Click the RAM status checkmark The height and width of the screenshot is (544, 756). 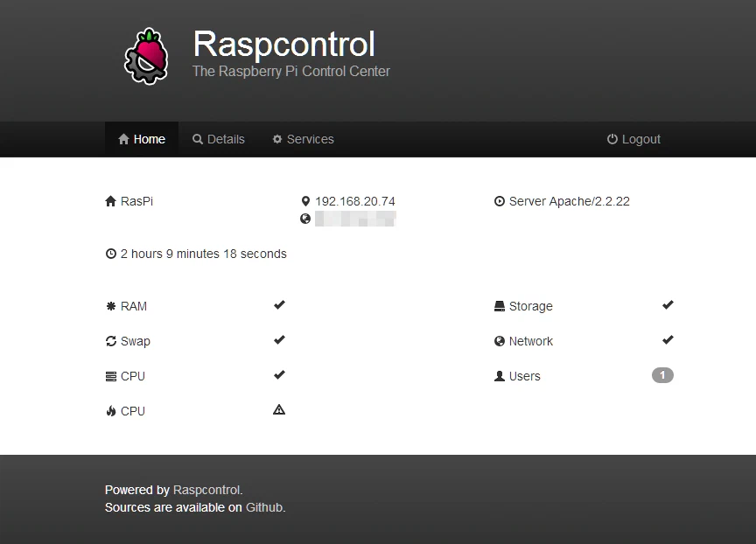(279, 304)
